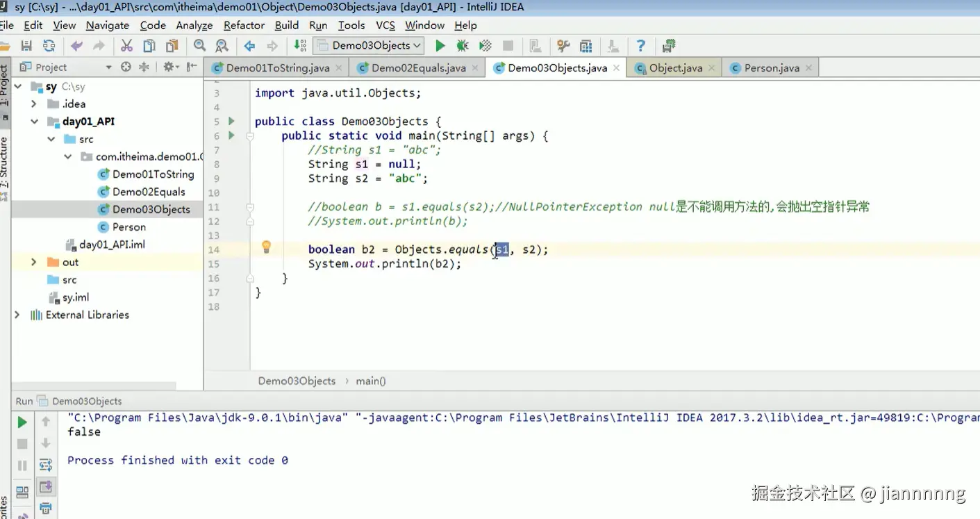980x519 pixels.
Task: Click the Cut scissors icon
Action: tap(126, 46)
